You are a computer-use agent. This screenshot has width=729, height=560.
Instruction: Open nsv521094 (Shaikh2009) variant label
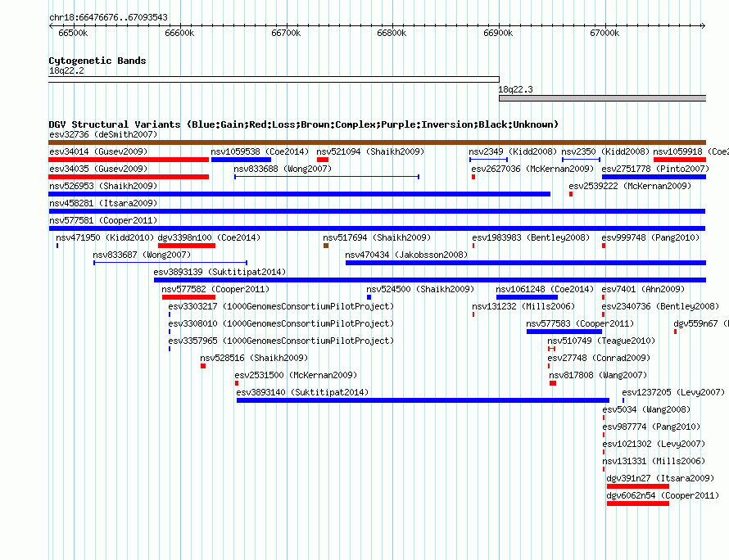point(370,151)
